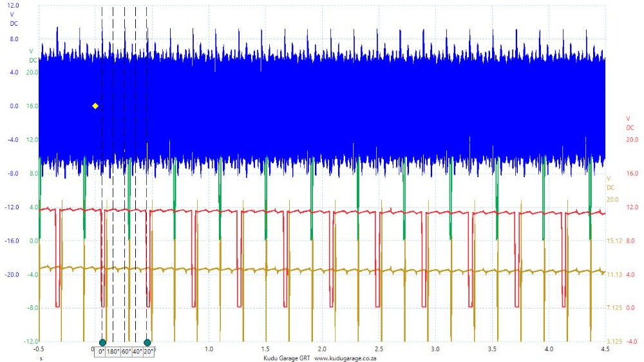
Task: Click the 12.0 value atop blue axis
Action: [x=14, y=5]
